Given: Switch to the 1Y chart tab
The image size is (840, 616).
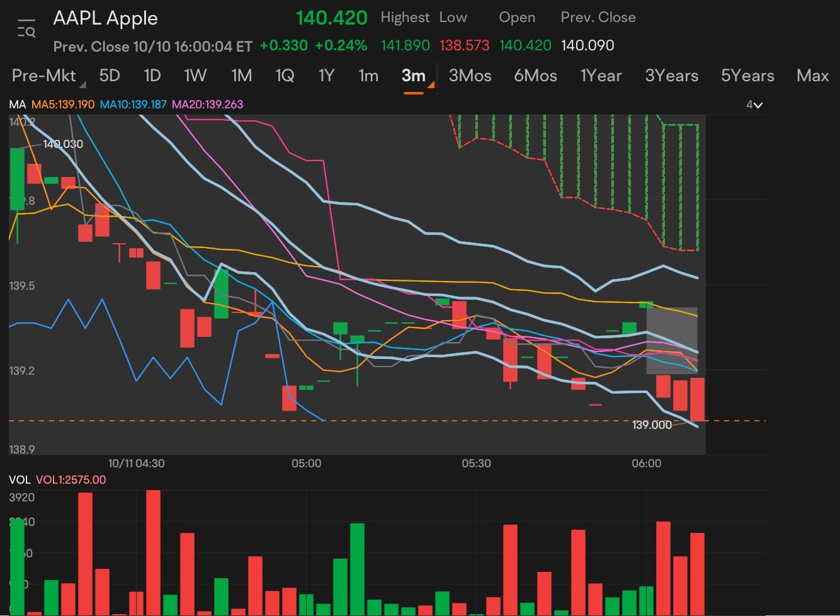Looking at the screenshot, I should [x=326, y=76].
